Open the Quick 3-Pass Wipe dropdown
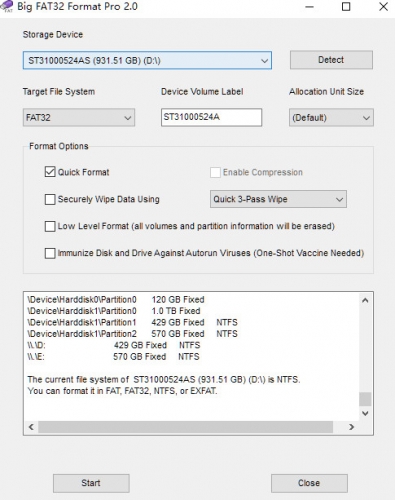Screen dimensions: 395x500 pos(278,199)
